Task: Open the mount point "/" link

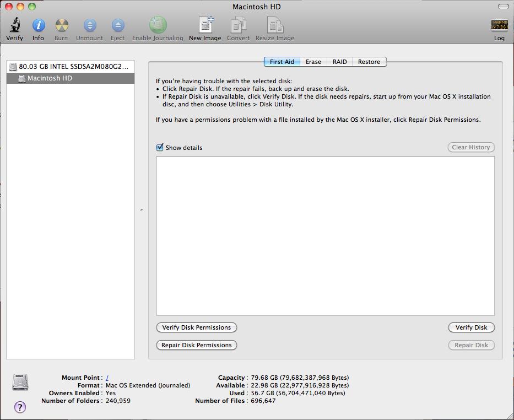Action: click(x=107, y=378)
